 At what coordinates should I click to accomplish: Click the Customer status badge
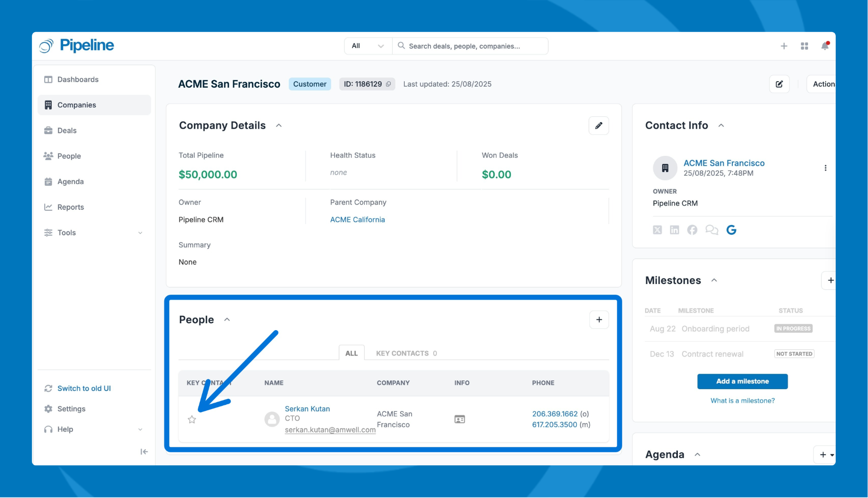click(310, 84)
